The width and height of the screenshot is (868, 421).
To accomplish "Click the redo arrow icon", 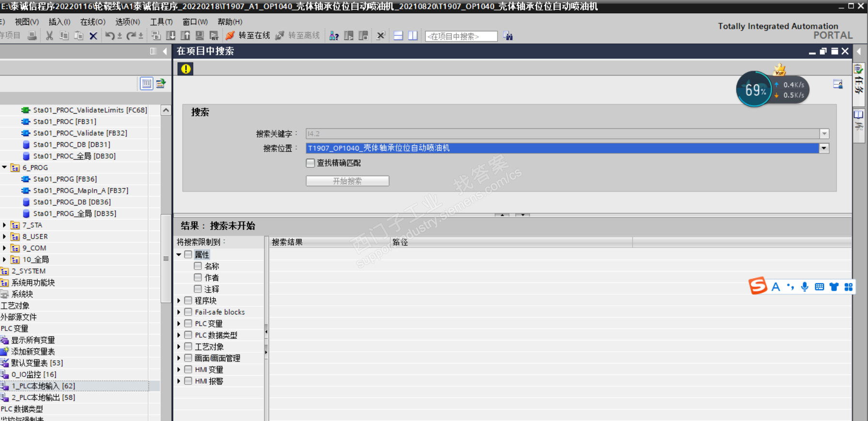I will click(x=131, y=36).
